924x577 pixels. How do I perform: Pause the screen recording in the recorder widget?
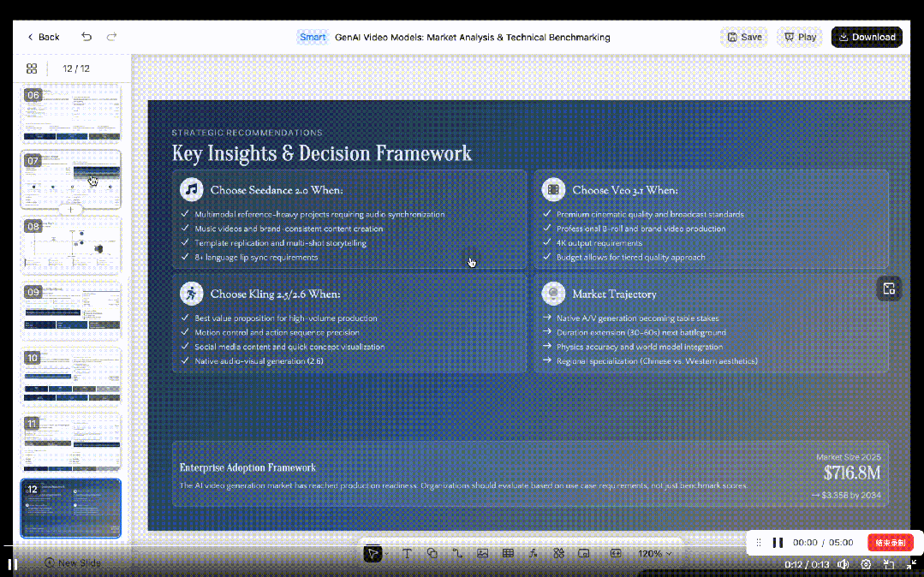[x=778, y=542]
